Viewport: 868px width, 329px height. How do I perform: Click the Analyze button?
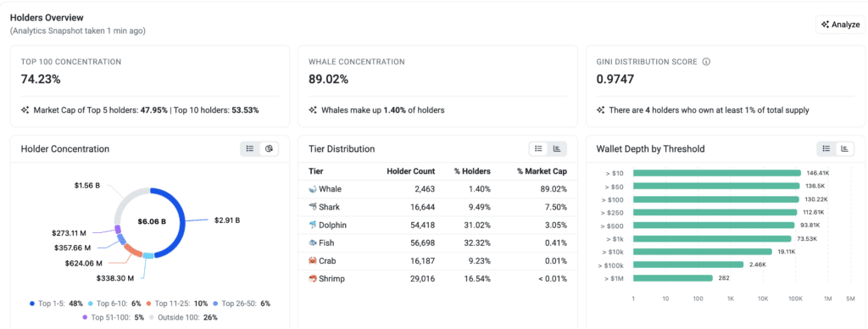coord(840,25)
